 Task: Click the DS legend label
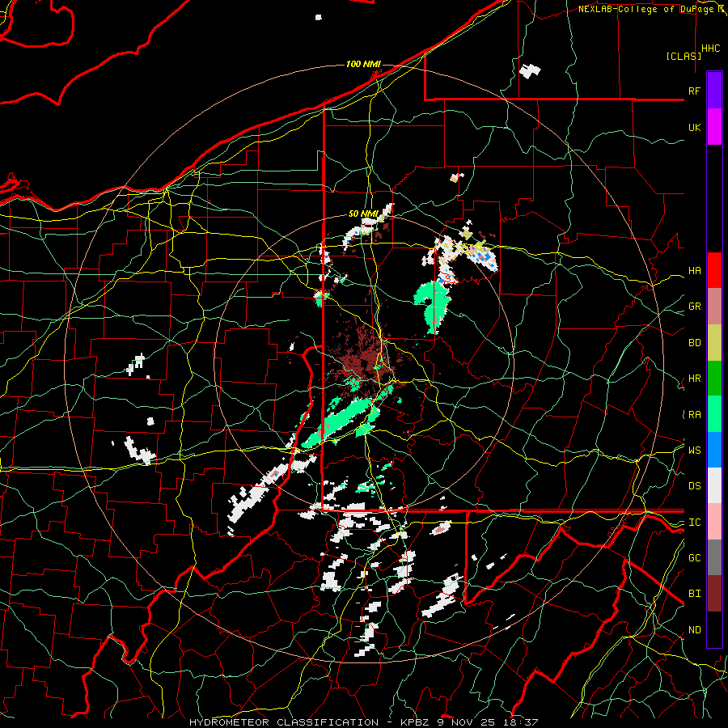pos(694,486)
